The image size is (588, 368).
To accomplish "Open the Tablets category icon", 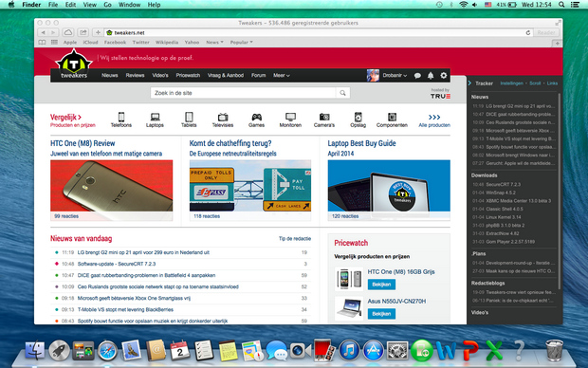I will pos(189,117).
